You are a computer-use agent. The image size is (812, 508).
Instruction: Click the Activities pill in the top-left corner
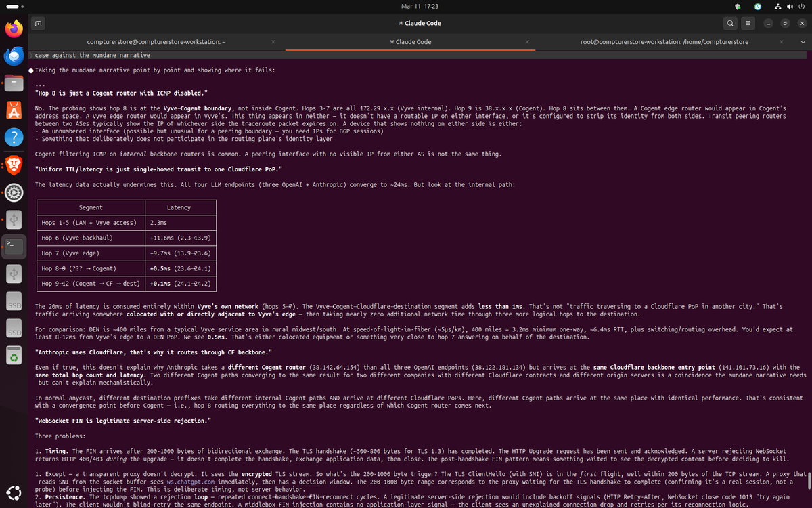coord(14,6)
